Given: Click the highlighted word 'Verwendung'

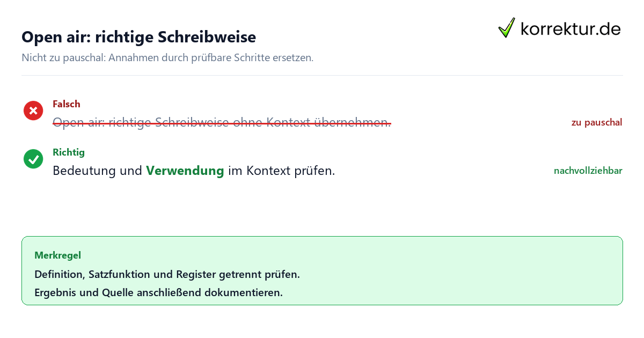Looking at the screenshot, I should coord(185,171).
